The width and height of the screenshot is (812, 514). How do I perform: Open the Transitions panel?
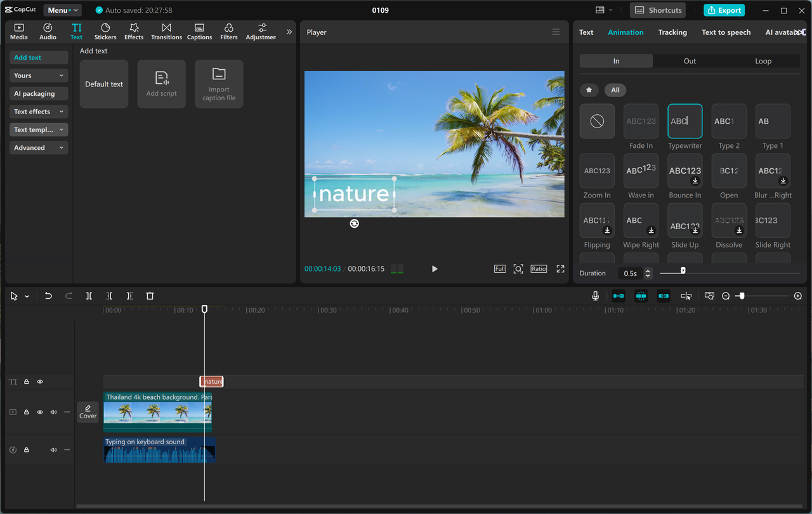click(166, 31)
